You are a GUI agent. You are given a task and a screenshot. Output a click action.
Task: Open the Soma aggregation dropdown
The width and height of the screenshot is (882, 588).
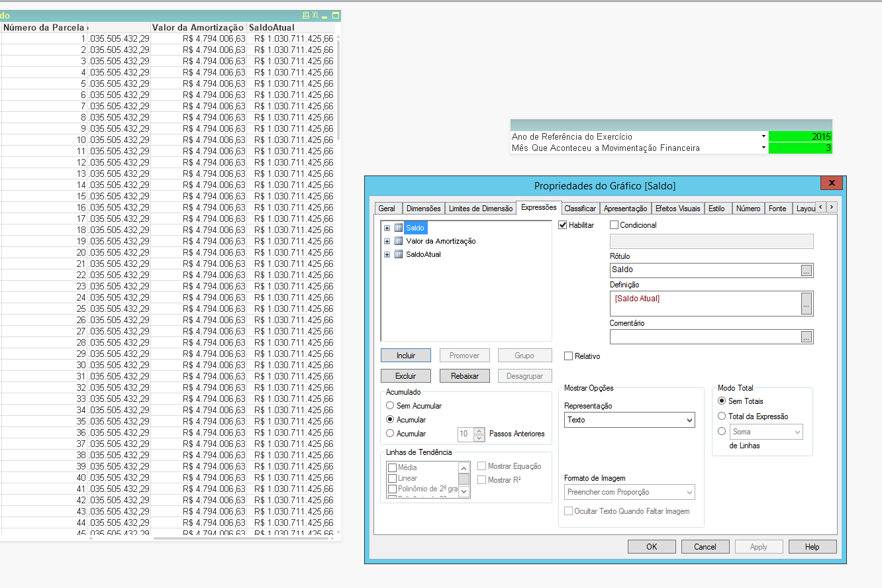tap(766, 432)
